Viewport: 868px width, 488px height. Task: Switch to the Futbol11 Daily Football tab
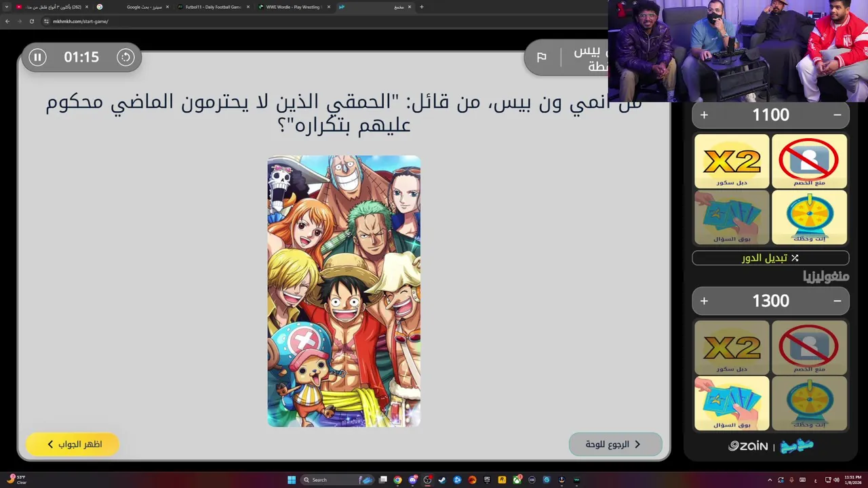pyautogui.click(x=213, y=7)
